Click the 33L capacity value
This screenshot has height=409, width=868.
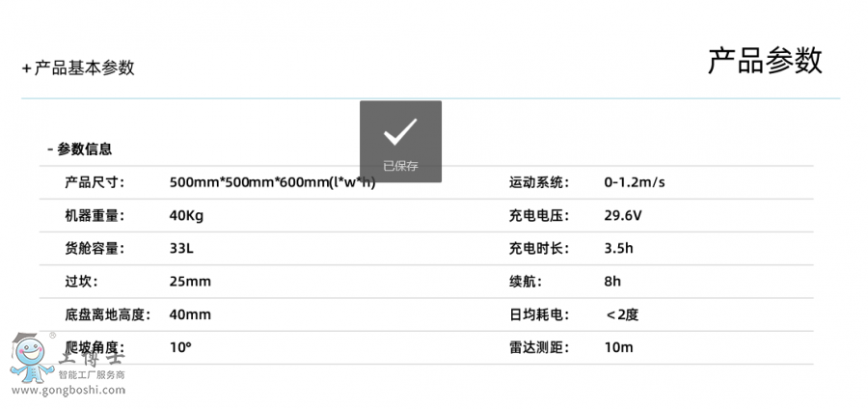(181, 249)
